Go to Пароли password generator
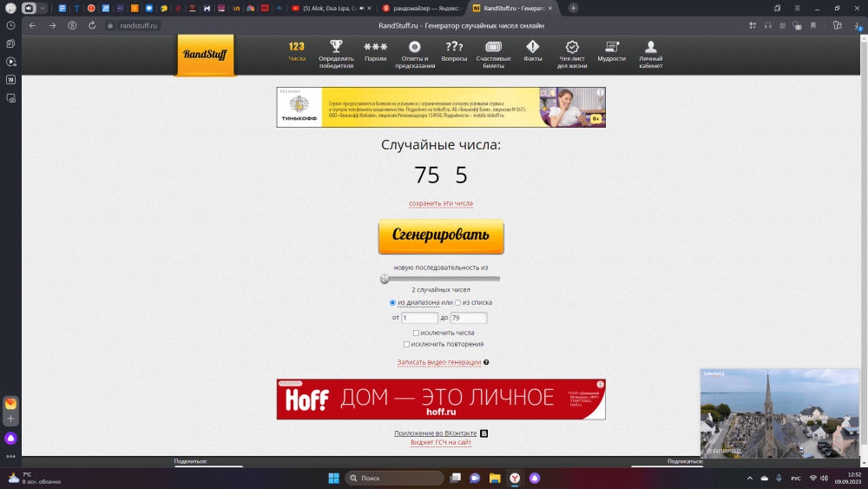This screenshot has width=868, height=489. click(375, 52)
